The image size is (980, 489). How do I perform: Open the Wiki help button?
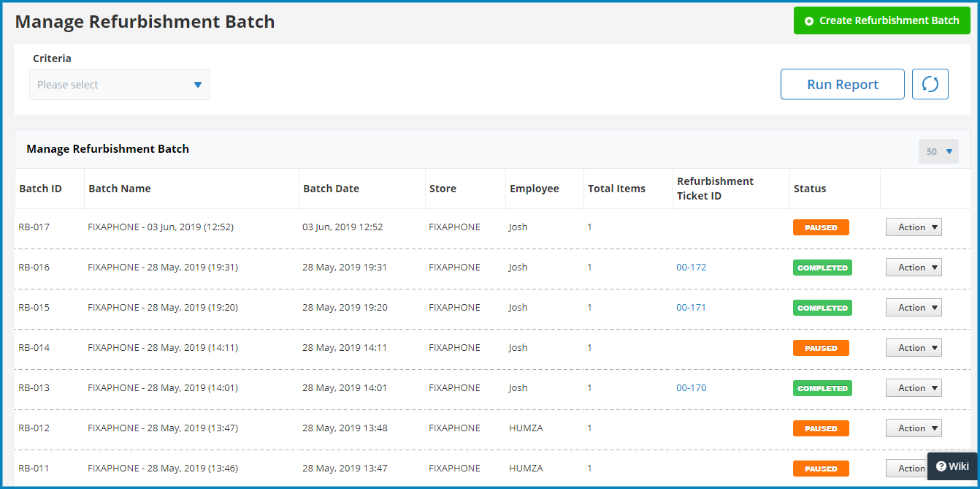(x=952, y=466)
